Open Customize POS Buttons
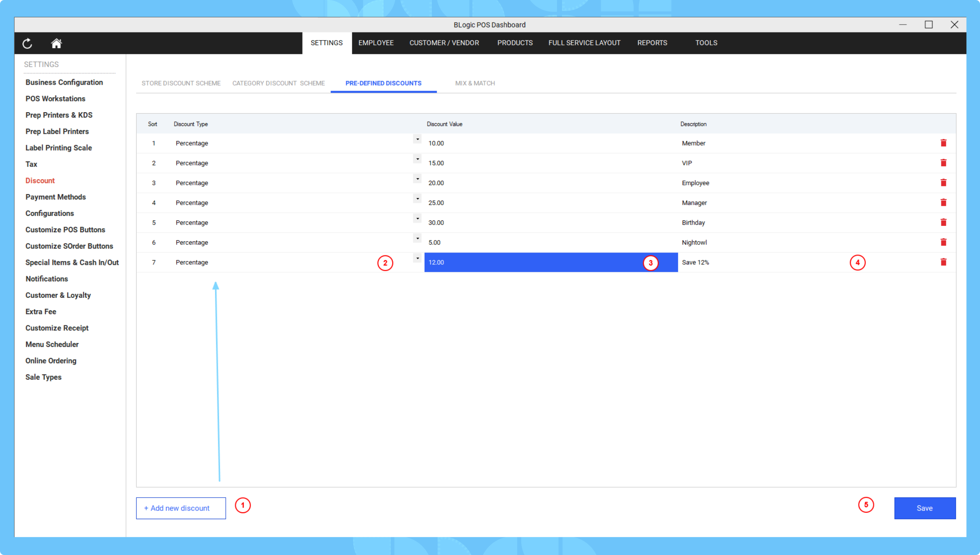Image resolution: width=980 pixels, height=555 pixels. click(x=65, y=230)
